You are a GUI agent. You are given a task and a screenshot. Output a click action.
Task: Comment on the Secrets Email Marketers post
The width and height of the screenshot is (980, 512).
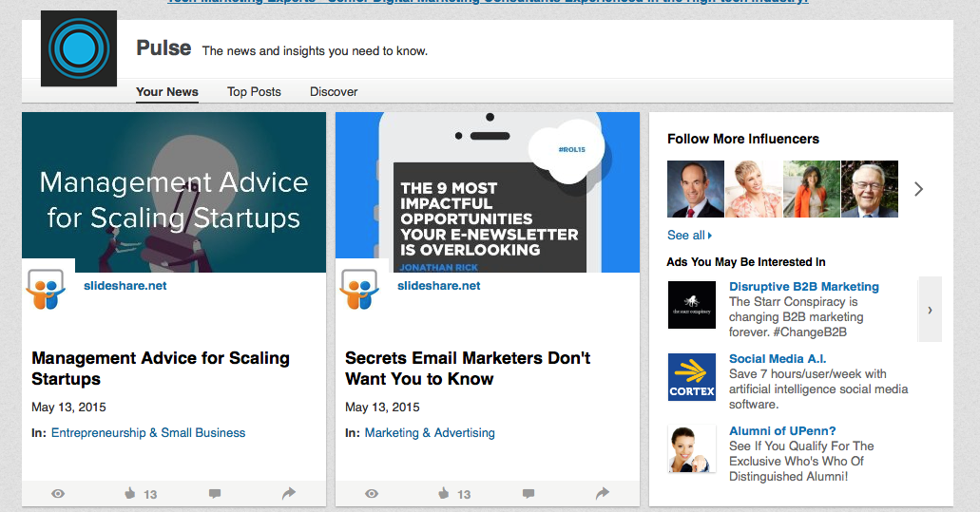(x=528, y=494)
